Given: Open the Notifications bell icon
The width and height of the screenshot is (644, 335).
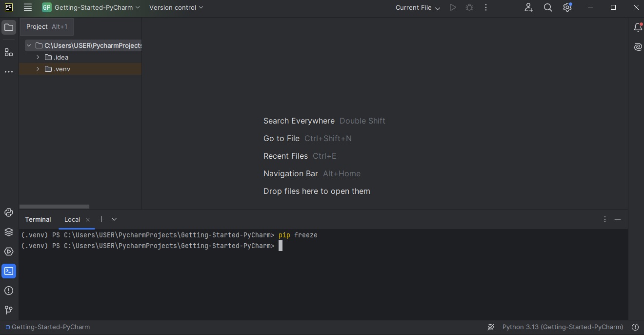Looking at the screenshot, I should coord(638,27).
